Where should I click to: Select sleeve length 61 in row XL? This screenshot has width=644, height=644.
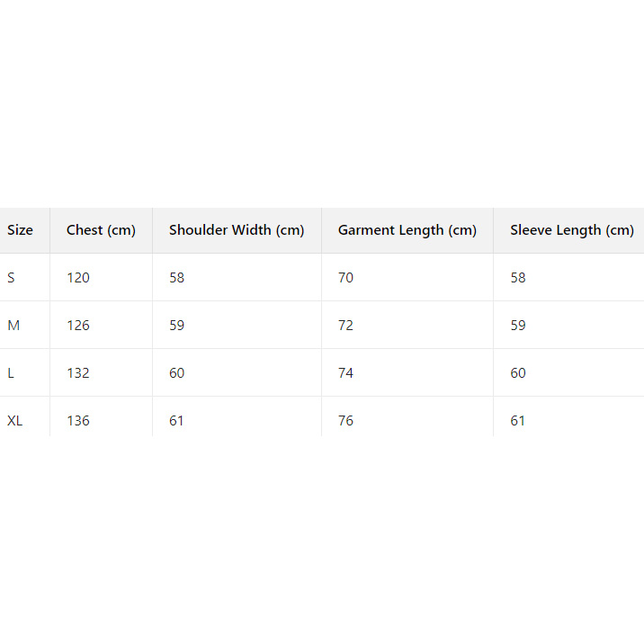(518, 421)
